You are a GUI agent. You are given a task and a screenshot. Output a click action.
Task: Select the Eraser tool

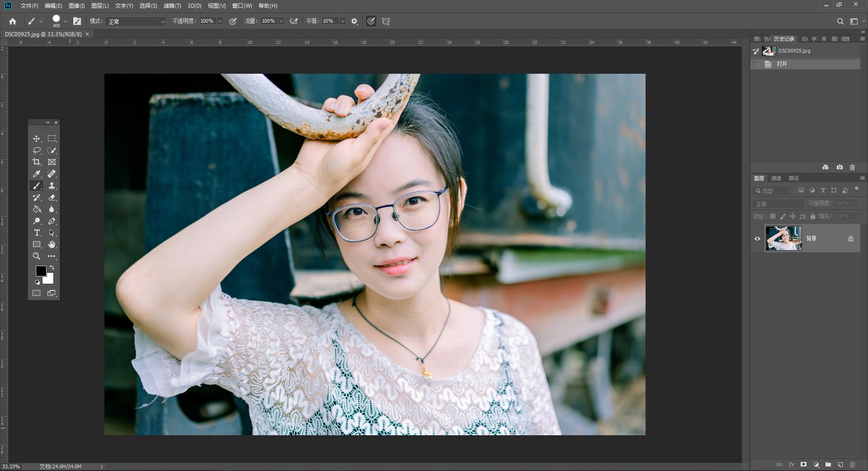point(52,197)
